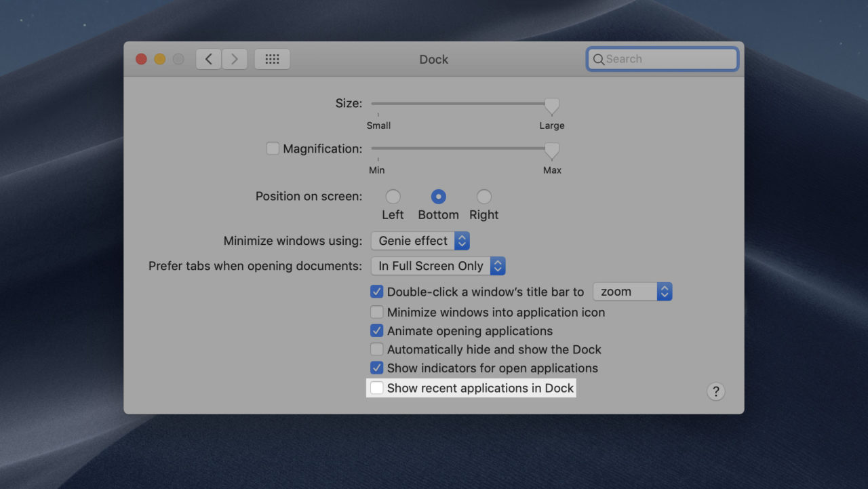The height and width of the screenshot is (489, 868).
Task: Toggle Double-click a window's title bar checkbox
Action: tap(376, 292)
